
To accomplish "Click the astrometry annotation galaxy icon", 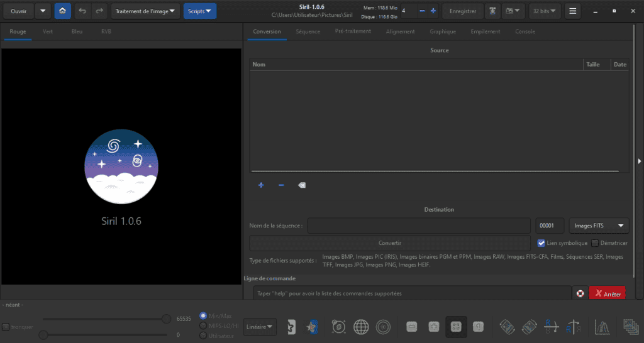I will [x=338, y=327].
